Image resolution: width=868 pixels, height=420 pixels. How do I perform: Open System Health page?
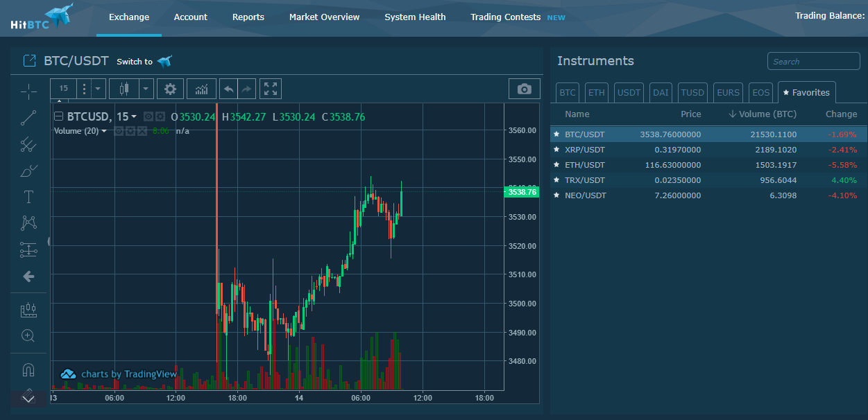point(415,17)
